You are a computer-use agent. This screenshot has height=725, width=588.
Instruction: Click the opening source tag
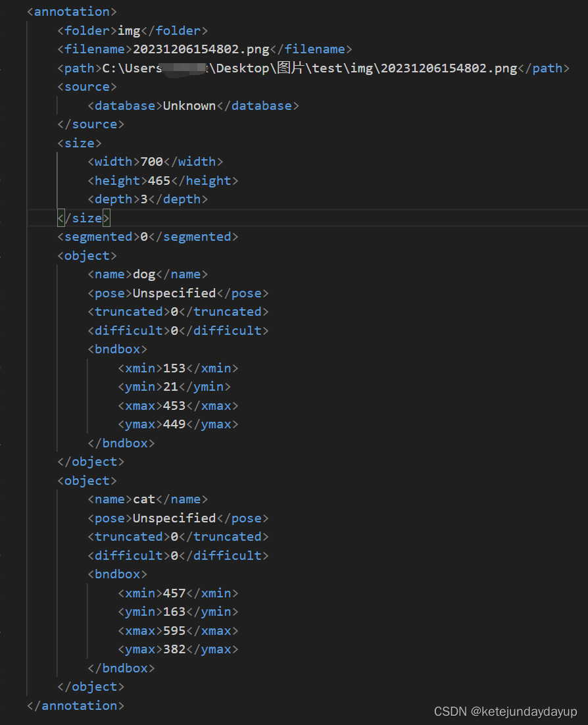pos(87,86)
